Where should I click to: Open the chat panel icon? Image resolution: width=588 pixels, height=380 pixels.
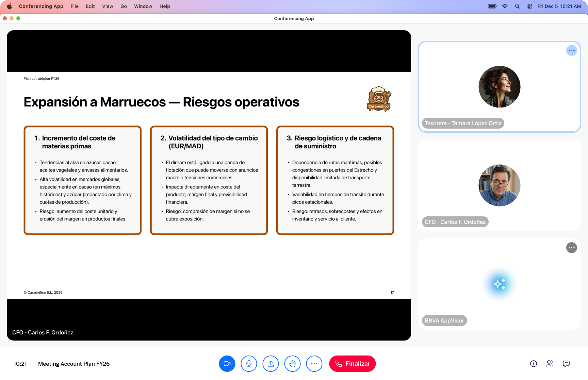pos(566,364)
